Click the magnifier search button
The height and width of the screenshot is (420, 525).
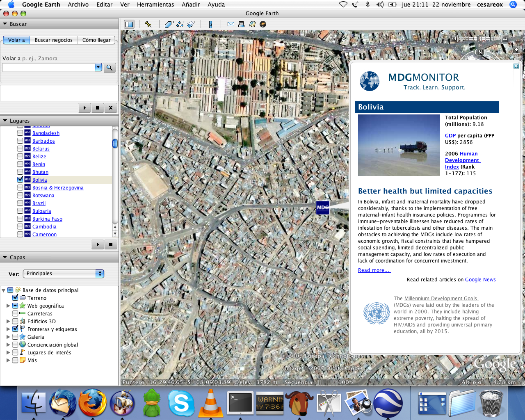[109, 67]
